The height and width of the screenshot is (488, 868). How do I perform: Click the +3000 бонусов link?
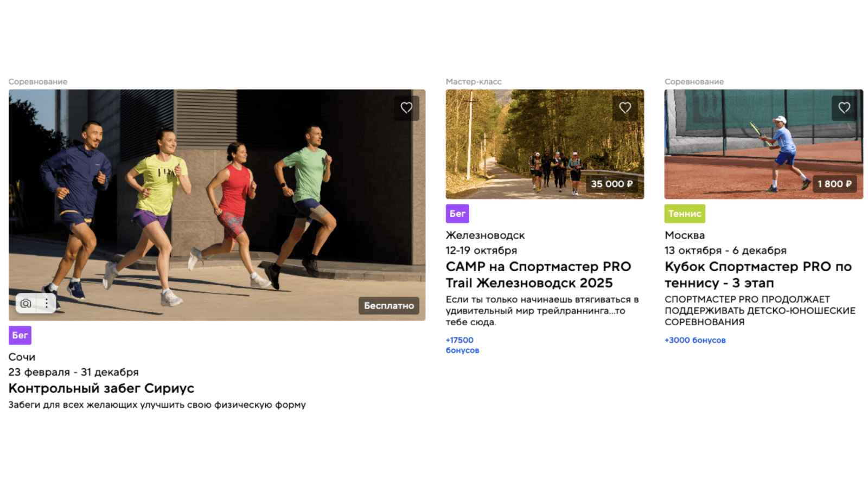695,340
